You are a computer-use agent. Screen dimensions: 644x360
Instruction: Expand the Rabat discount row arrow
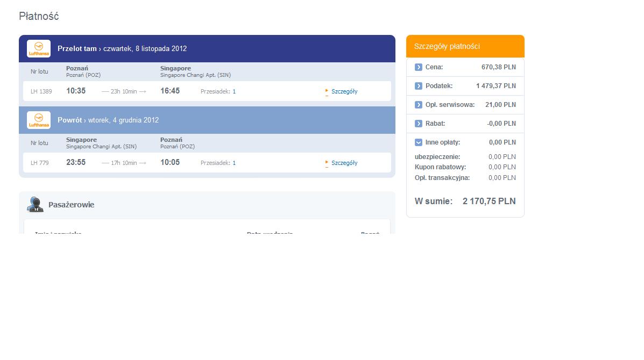click(419, 124)
